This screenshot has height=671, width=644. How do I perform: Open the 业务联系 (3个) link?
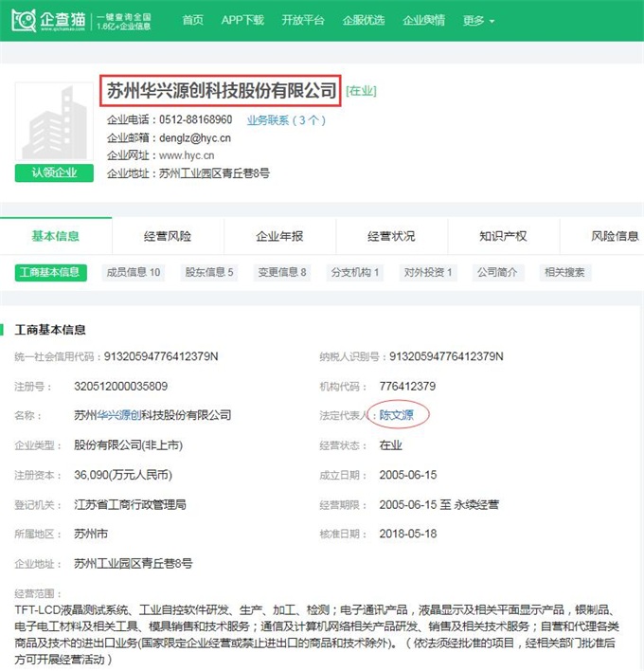click(x=286, y=120)
